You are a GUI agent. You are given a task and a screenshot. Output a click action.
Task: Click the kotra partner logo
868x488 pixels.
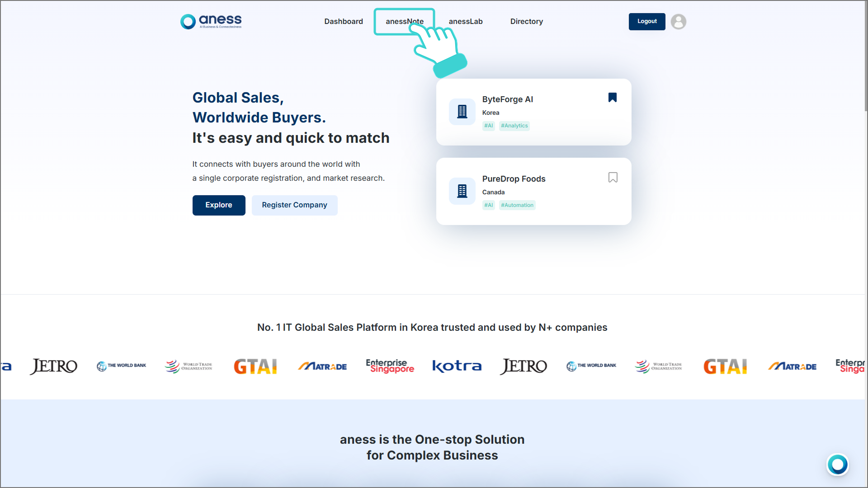(457, 366)
